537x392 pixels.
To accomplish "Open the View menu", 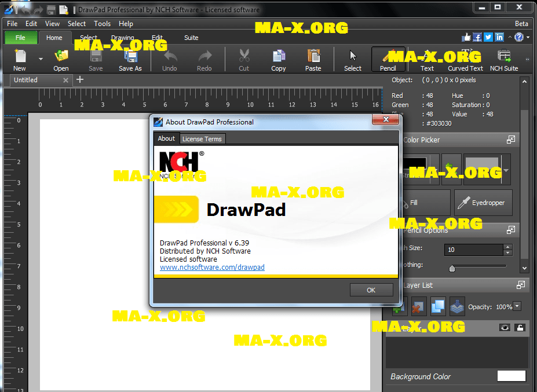I will [x=52, y=24].
